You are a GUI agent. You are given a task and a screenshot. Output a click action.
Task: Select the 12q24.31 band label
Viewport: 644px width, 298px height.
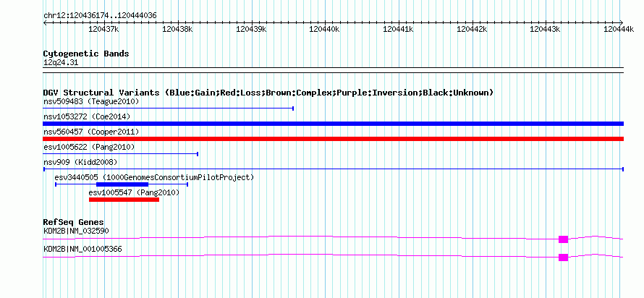click(61, 63)
